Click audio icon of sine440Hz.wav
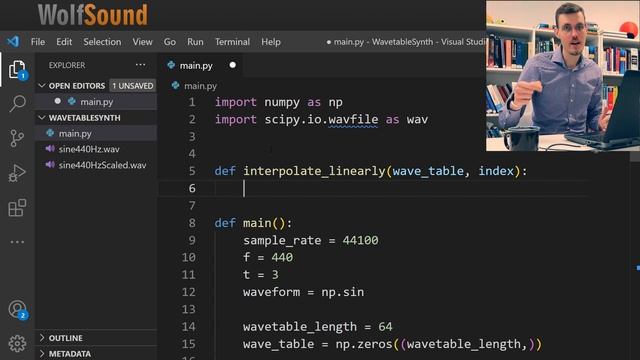This screenshot has height=360, width=640. pyautogui.click(x=50, y=149)
